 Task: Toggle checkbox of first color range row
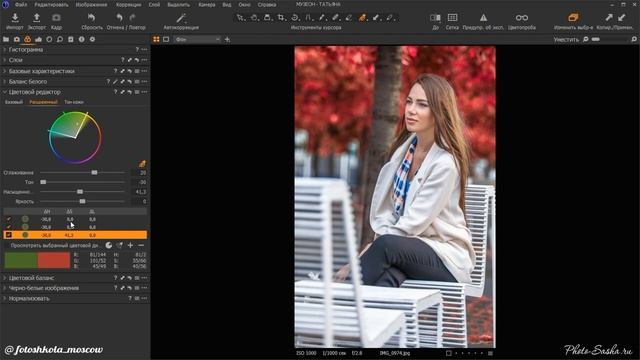pos(9,219)
